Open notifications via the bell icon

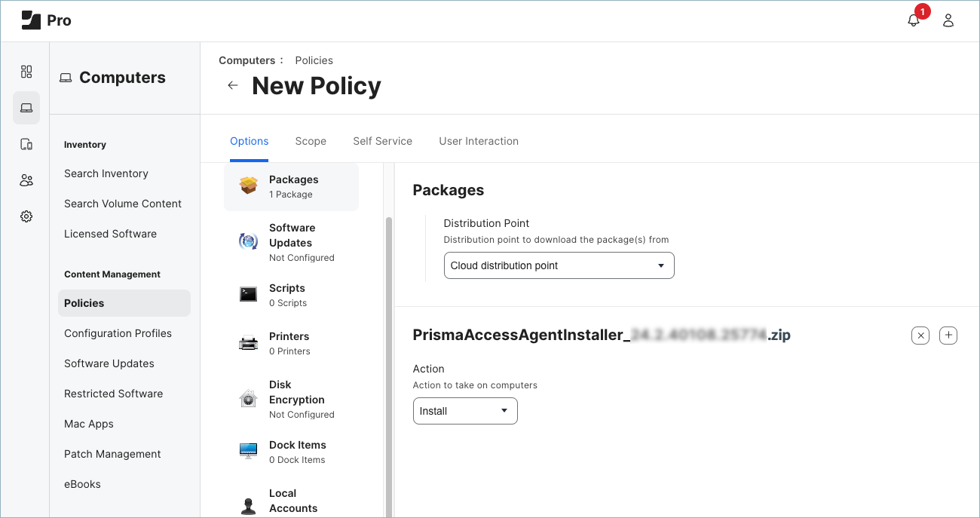point(914,20)
